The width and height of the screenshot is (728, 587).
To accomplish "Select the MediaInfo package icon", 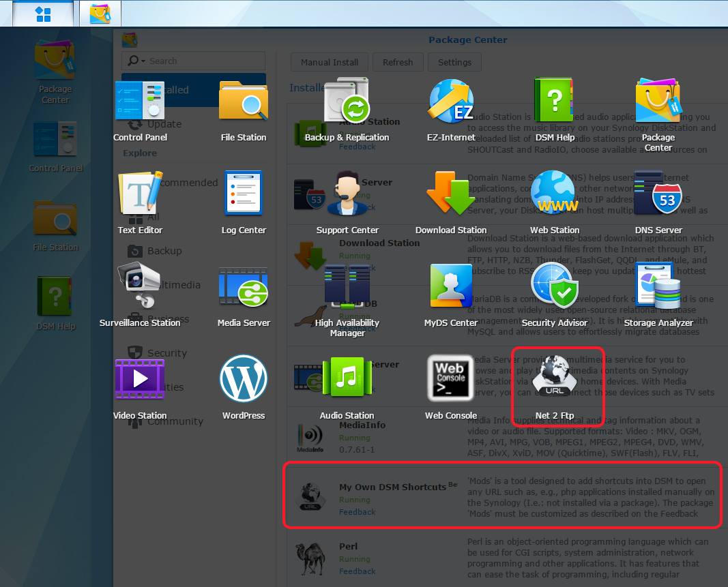I will click(x=310, y=438).
